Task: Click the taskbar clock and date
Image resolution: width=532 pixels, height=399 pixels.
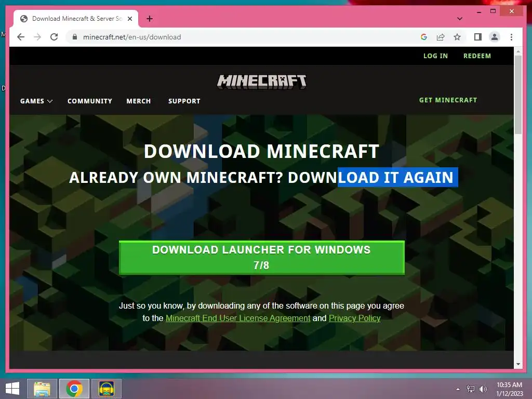Action: pyautogui.click(x=509, y=389)
